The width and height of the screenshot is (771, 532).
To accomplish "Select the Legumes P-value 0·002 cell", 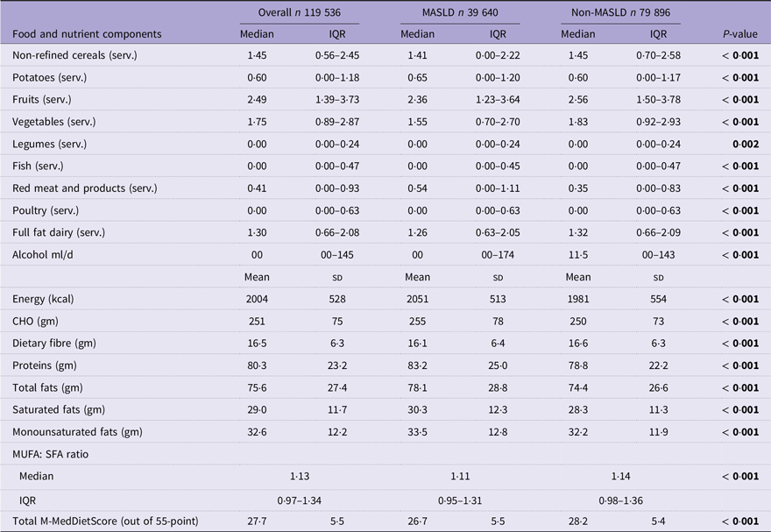I will 746,144.
